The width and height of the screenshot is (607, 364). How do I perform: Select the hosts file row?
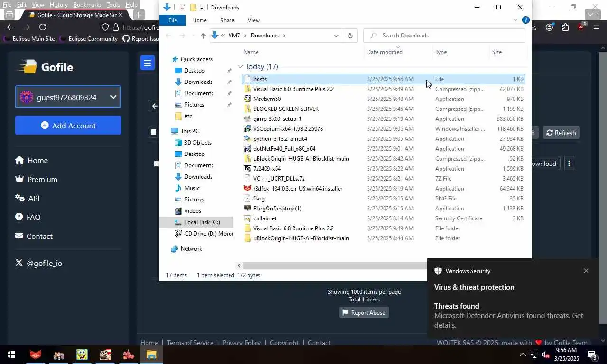click(x=383, y=79)
